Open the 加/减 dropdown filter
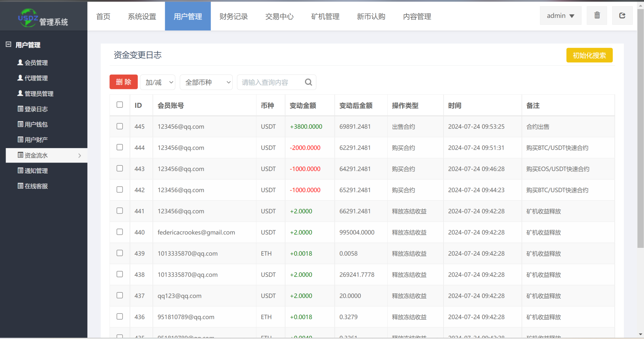Viewport: 644px width, 339px height. [158, 82]
